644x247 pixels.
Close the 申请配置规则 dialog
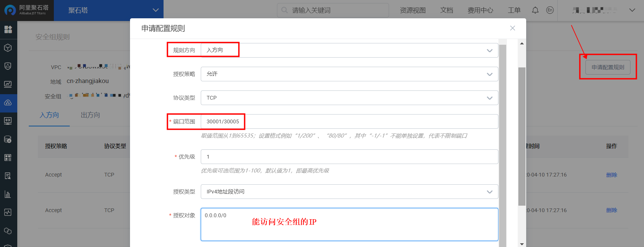[x=512, y=28]
